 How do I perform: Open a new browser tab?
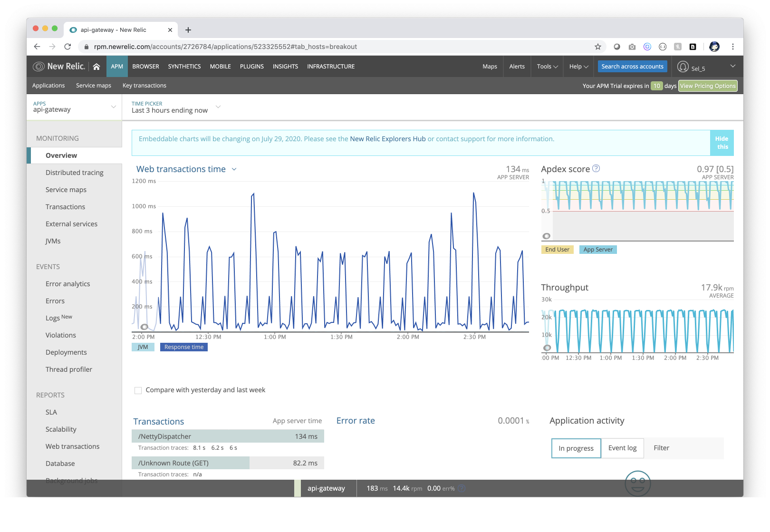(x=188, y=30)
